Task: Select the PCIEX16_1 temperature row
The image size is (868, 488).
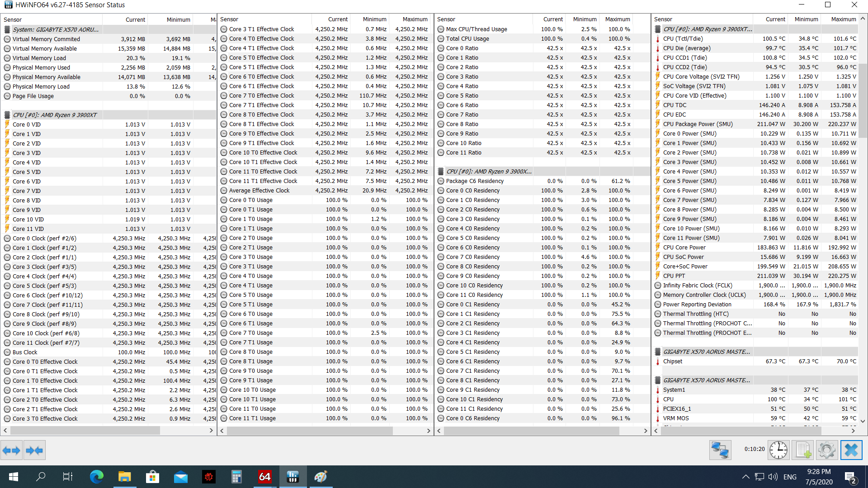Action: [755, 409]
